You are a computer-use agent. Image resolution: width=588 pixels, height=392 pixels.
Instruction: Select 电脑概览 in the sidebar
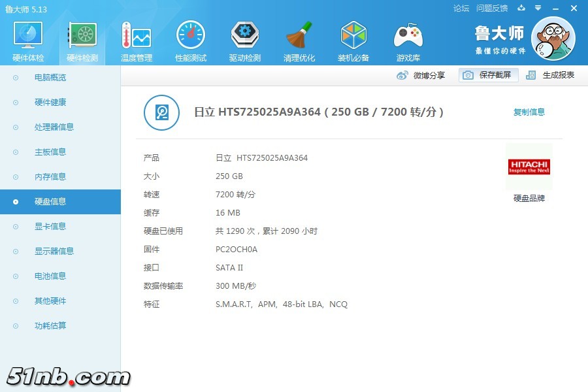[x=50, y=78]
